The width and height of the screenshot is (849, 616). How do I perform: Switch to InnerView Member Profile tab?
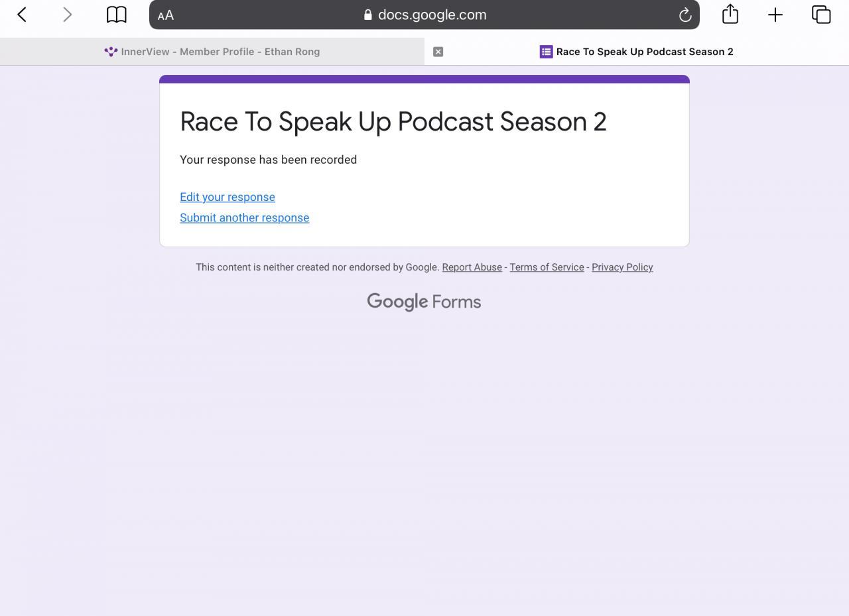tap(212, 52)
